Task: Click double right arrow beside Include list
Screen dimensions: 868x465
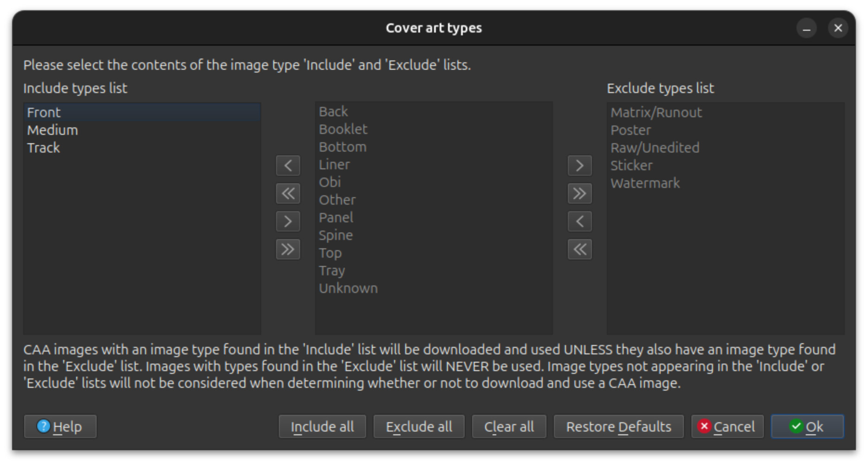Action: click(x=288, y=249)
